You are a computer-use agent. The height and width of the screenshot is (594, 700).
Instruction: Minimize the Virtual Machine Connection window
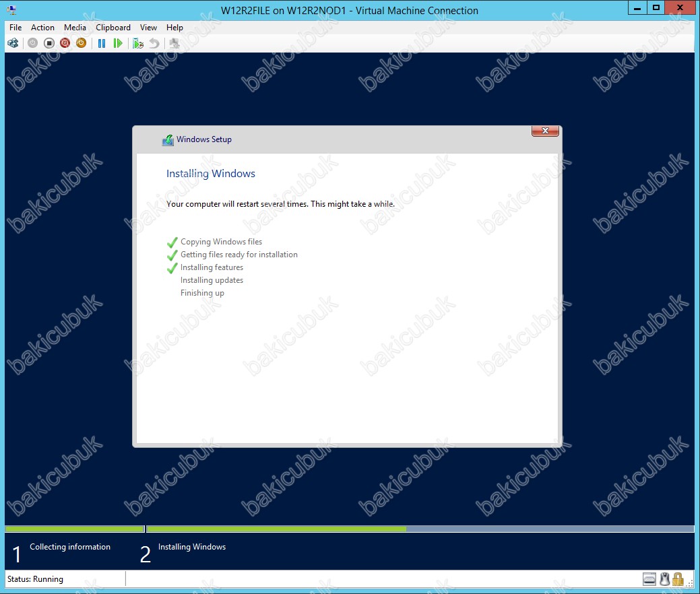coord(637,8)
